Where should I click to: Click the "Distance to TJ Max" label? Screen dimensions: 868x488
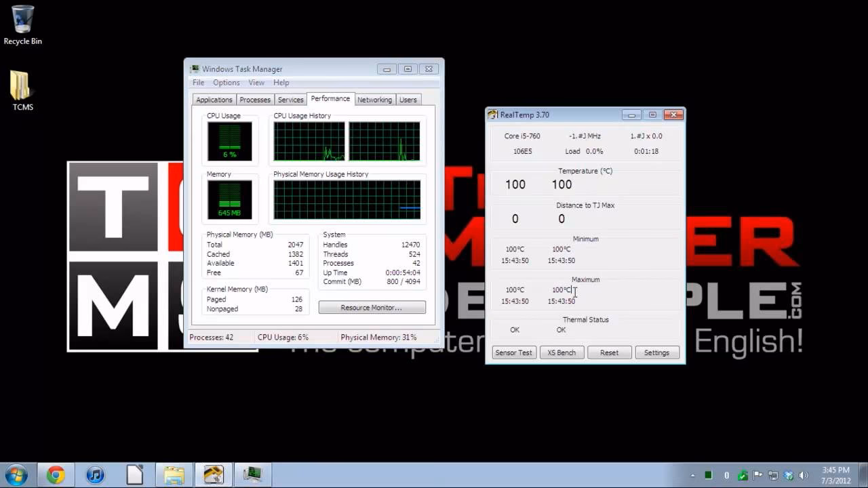point(585,205)
